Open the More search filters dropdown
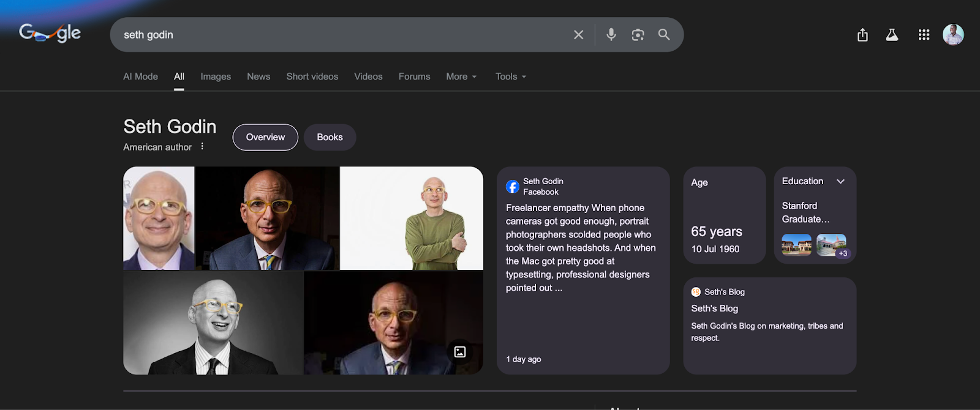 461,76
